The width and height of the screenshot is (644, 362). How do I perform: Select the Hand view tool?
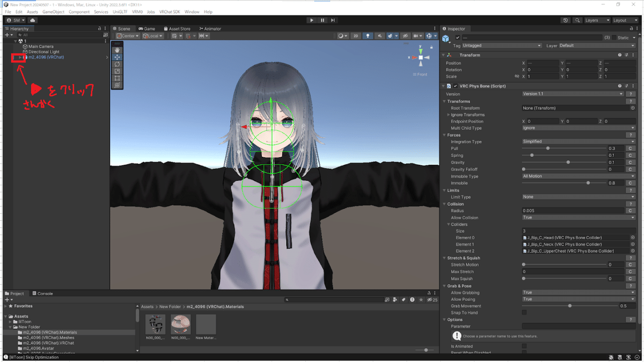(x=117, y=50)
